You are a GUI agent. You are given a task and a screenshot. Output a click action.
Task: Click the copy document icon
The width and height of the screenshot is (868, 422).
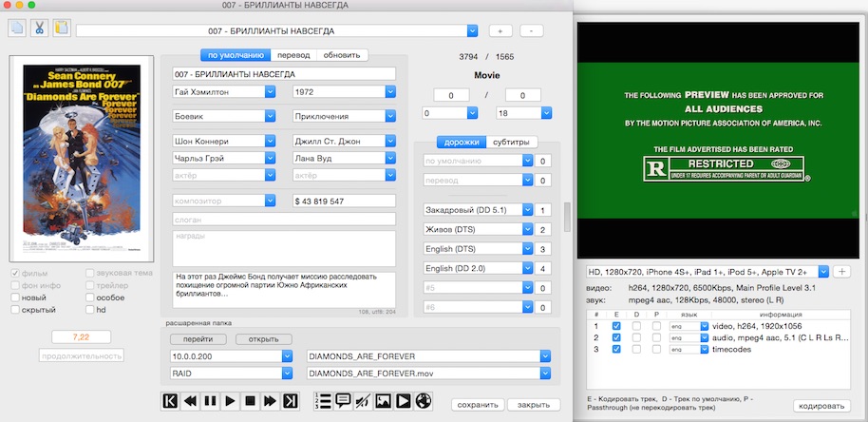point(16,28)
